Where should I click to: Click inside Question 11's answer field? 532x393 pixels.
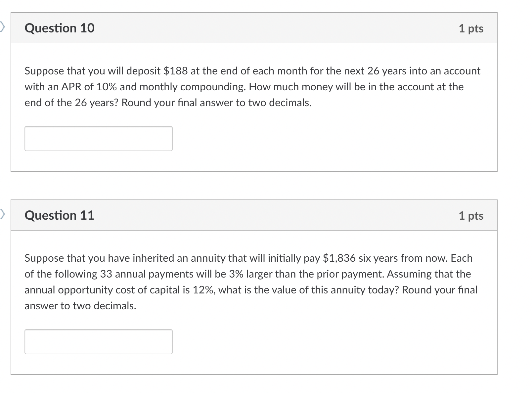tap(98, 342)
